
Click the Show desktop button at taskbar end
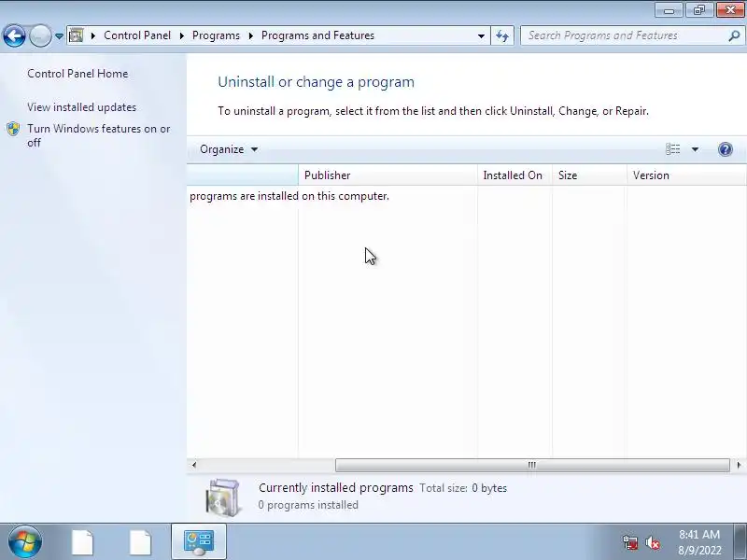(740, 542)
